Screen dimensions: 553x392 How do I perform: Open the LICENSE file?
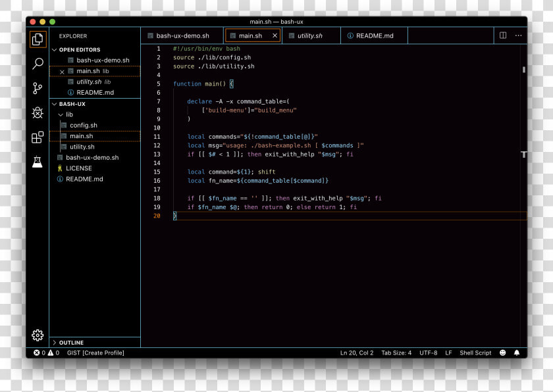pos(95,168)
